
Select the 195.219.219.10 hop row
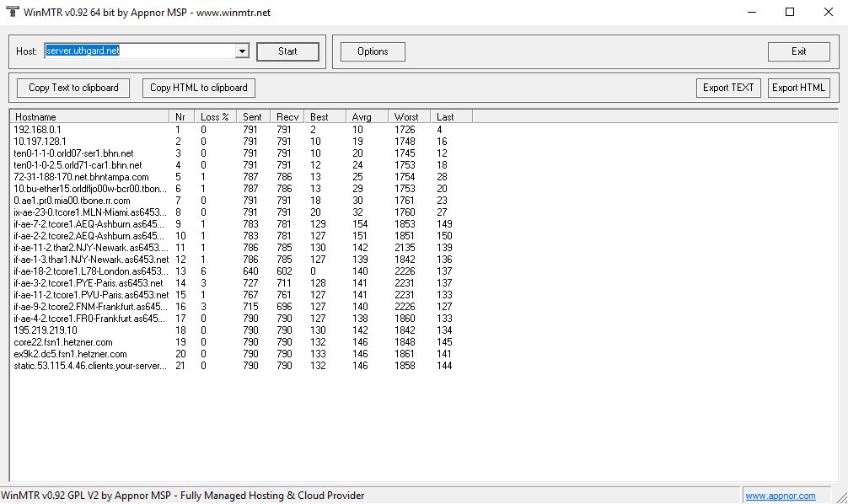46,330
